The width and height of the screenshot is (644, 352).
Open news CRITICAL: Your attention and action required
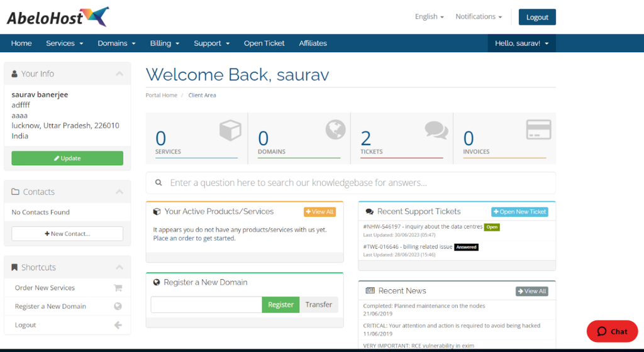click(452, 326)
